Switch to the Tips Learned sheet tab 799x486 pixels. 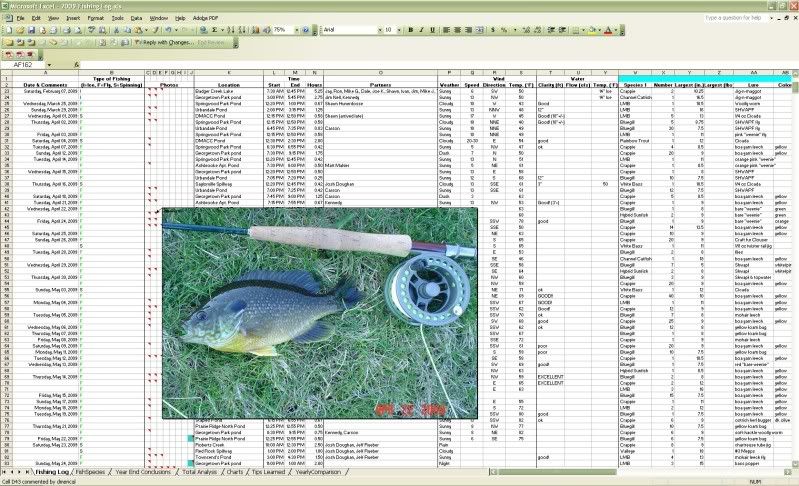click(x=268, y=472)
